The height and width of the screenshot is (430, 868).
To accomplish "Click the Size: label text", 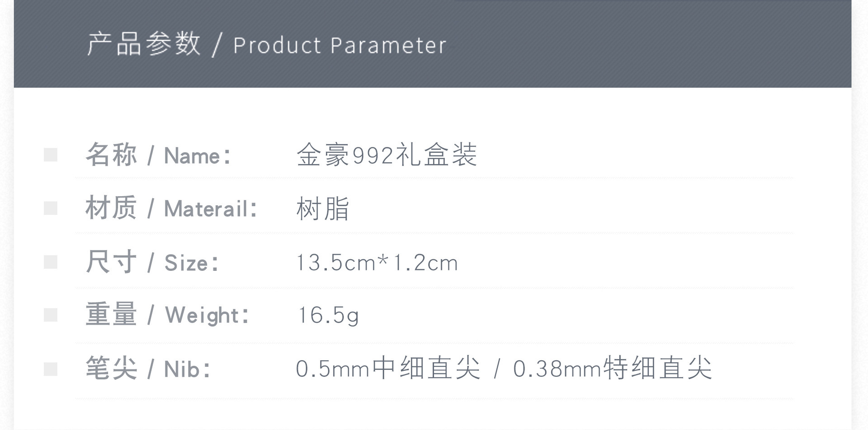I will [x=192, y=263].
